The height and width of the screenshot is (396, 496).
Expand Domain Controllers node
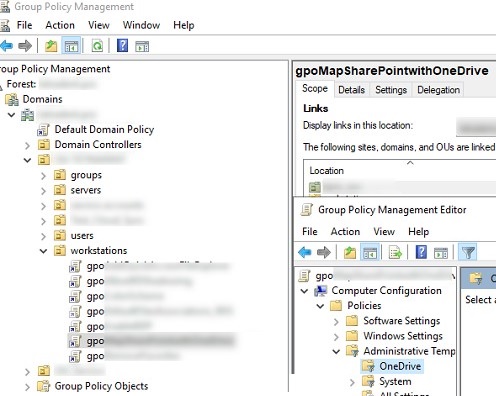27,145
